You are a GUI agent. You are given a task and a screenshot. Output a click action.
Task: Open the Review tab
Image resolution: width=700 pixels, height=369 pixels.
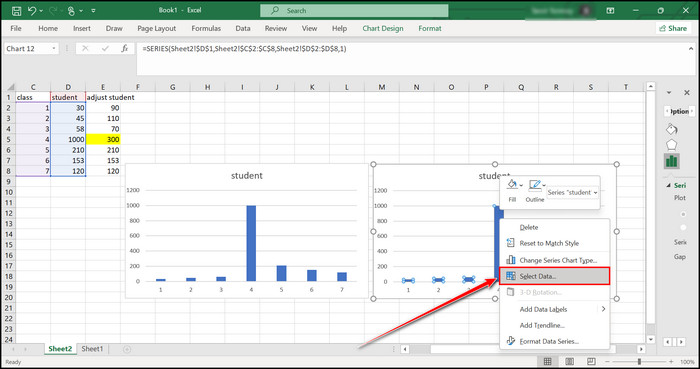275,28
